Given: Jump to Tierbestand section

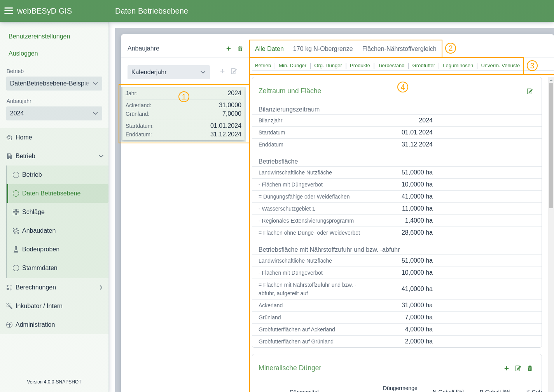Looking at the screenshot, I should 391,66.
